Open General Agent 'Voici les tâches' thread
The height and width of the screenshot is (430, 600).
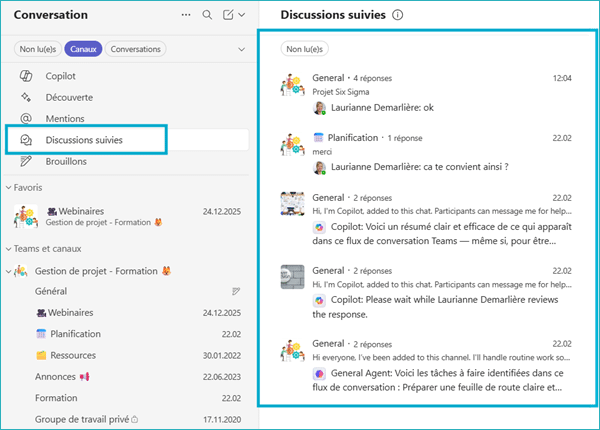pyautogui.click(x=426, y=365)
